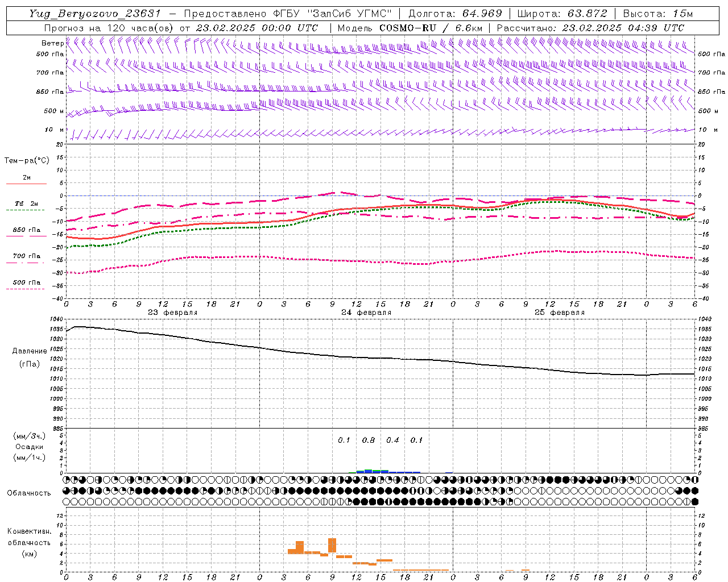Click the date label 25 февраля
This screenshot has height=582, width=728.
(x=560, y=313)
